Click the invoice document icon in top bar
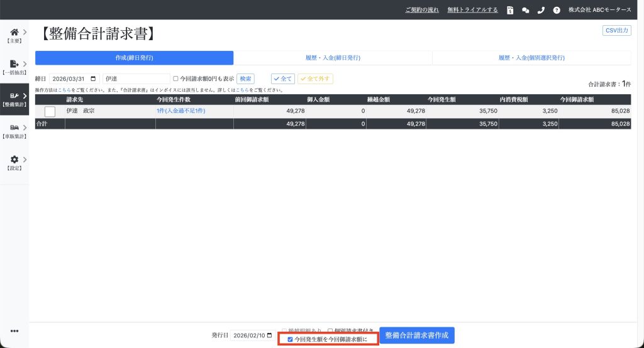644x348 pixels. tap(510, 10)
